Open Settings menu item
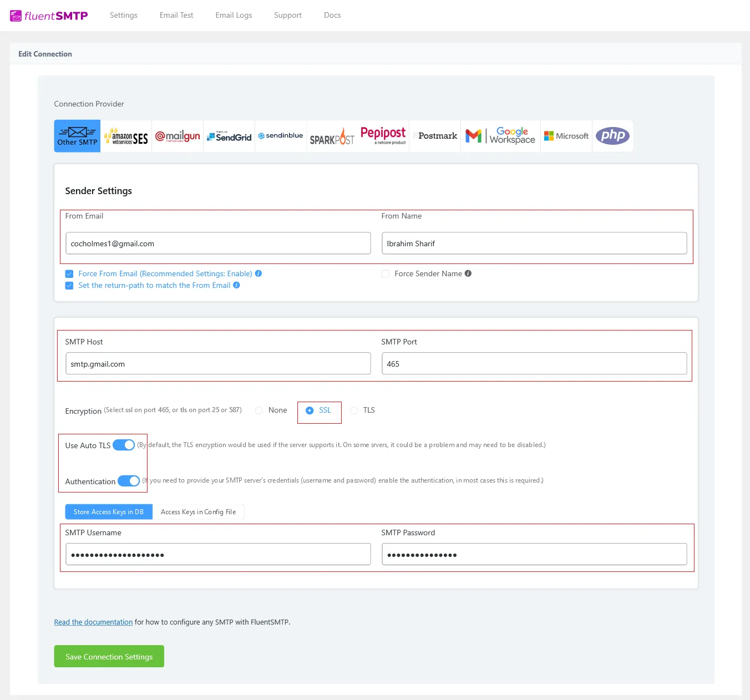750x700 pixels. coord(124,16)
